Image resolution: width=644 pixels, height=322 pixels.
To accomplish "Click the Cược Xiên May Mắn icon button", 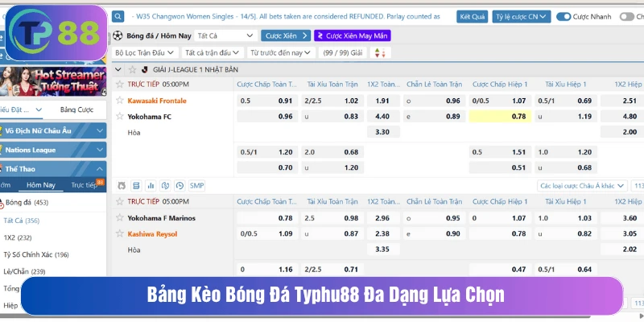I will pos(353,35).
